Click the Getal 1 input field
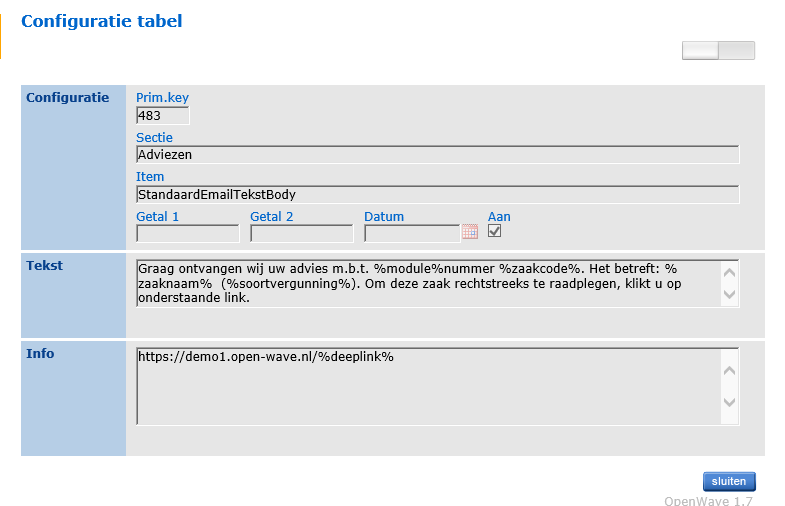The width and height of the screenshot is (785, 506). [188, 234]
